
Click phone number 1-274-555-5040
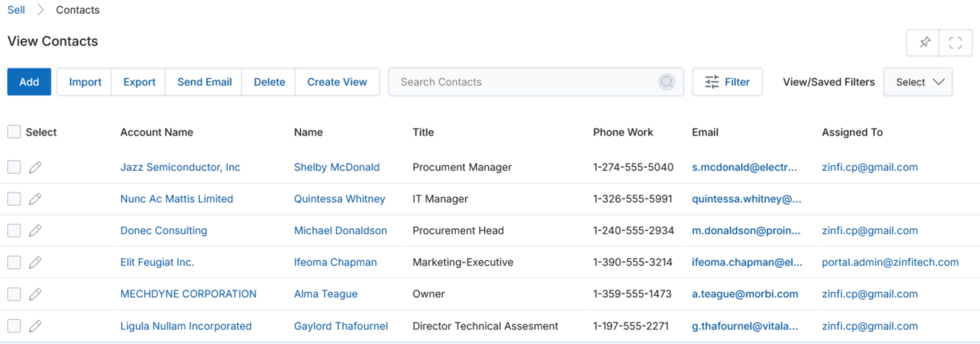(x=633, y=168)
